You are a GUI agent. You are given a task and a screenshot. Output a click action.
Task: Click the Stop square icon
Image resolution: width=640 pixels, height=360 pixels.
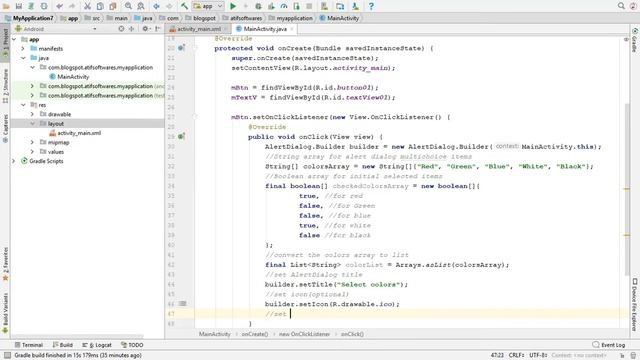[309, 6]
